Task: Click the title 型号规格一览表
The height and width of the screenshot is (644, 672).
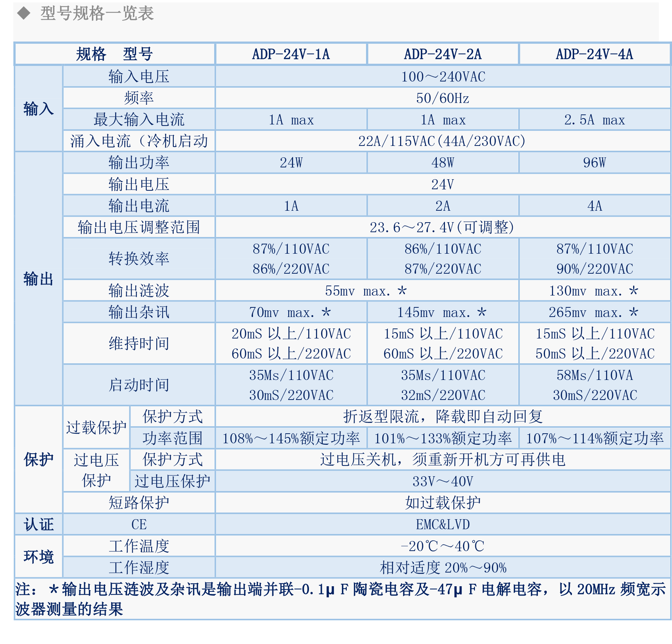Action: (x=97, y=14)
